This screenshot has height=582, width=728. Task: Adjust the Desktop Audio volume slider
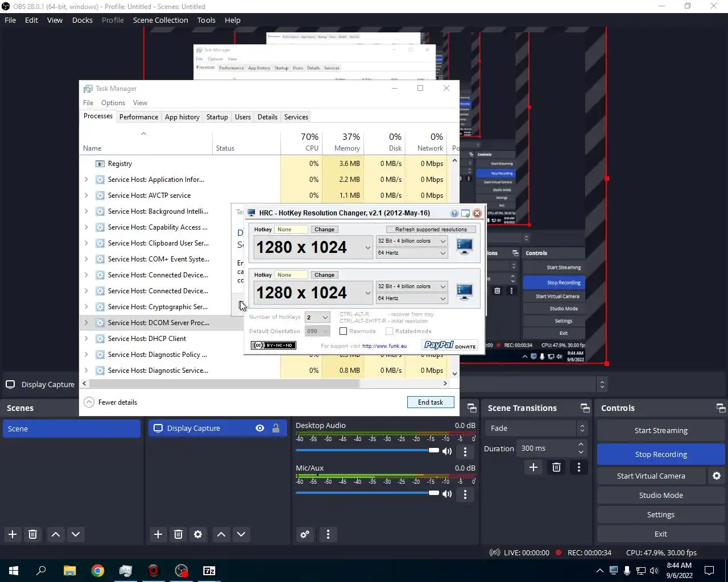pyautogui.click(x=367, y=450)
